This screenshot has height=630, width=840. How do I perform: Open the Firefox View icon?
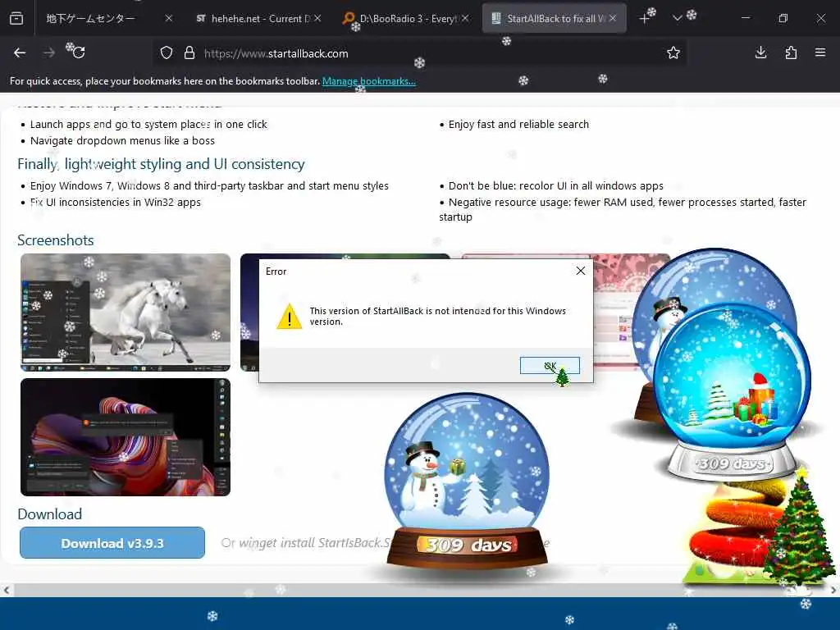16,18
